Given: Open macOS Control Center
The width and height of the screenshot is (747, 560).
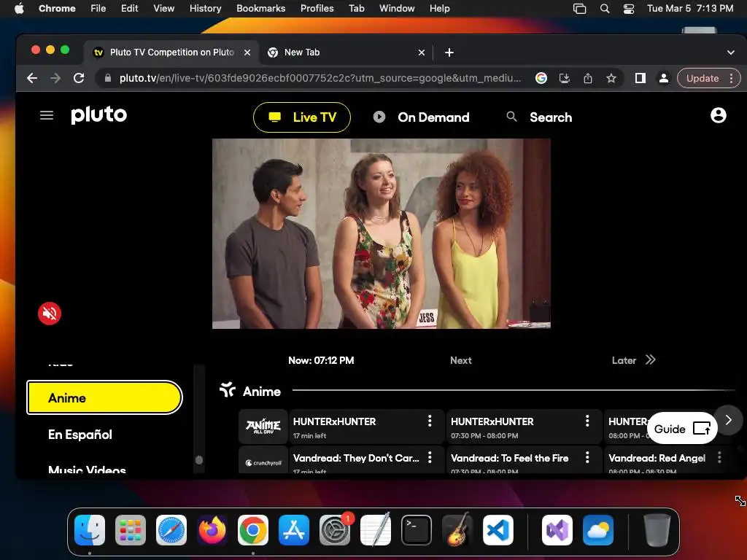Looking at the screenshot, I should click(628, 9).
